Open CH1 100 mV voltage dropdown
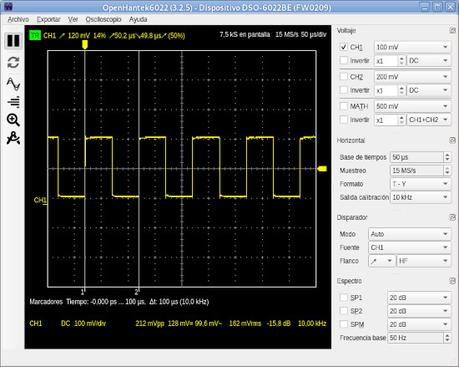This screenshot has width=459, height=367. click(x=413, y=47)
